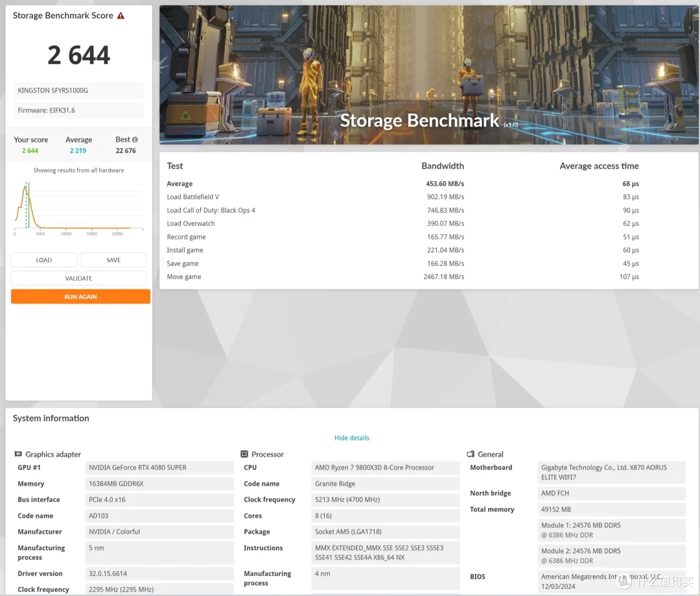
Task: Click the Socket AM5 (LGA1718) package value
Action: tap(385, 532)
